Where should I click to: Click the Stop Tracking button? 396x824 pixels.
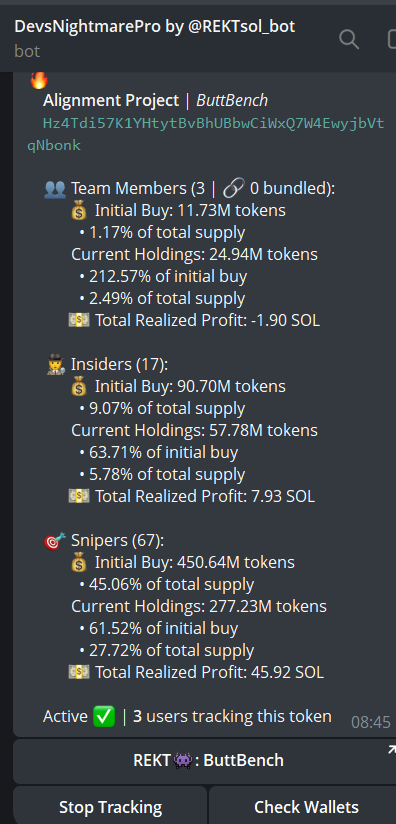coord(110,807)
